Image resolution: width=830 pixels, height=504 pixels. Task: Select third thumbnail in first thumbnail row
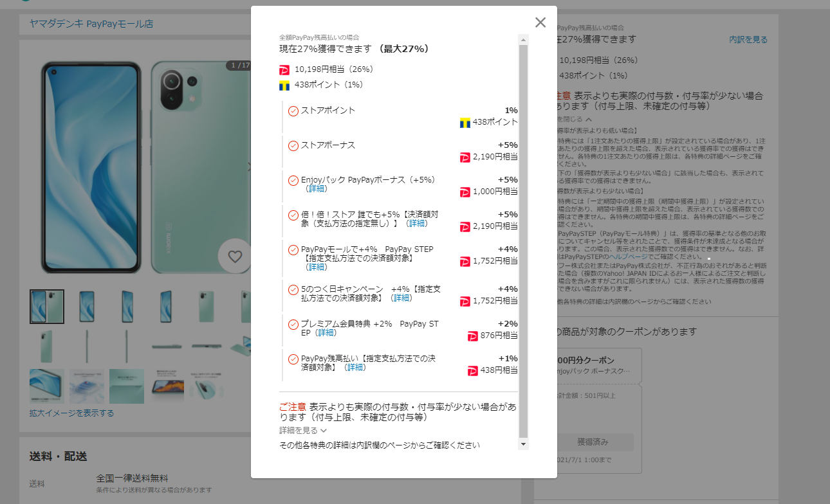pos(127,307)
